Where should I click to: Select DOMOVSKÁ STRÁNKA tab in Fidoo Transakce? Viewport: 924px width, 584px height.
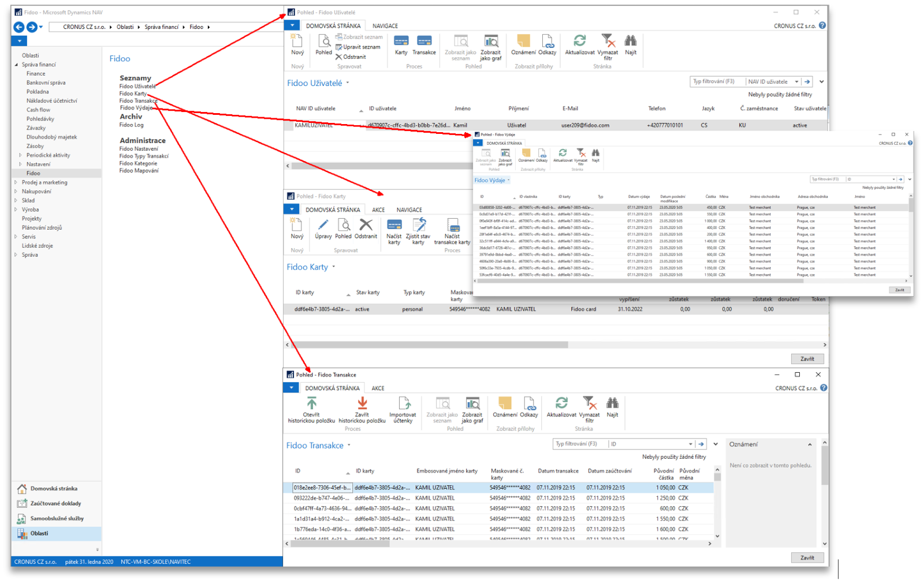point(333,388)
